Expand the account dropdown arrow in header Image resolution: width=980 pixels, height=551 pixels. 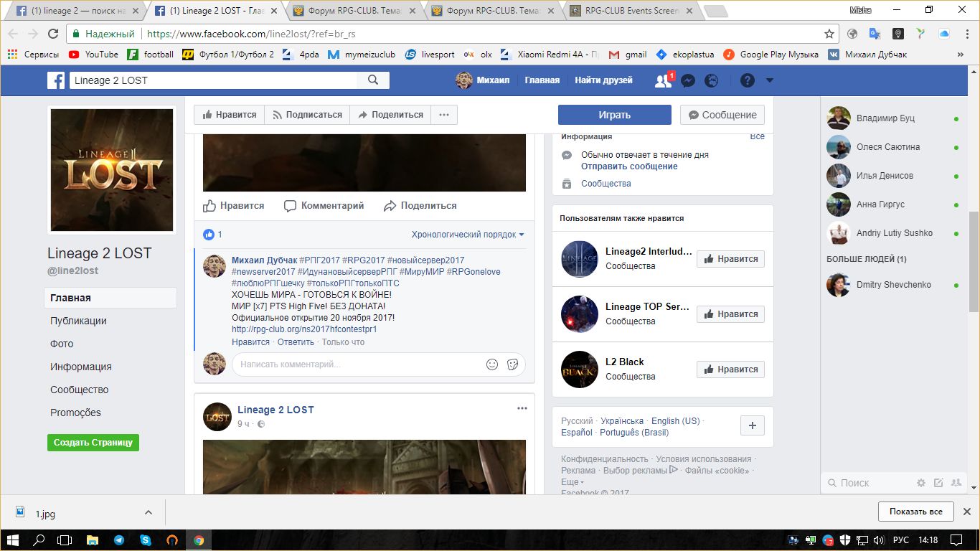[x=770, y=80]
